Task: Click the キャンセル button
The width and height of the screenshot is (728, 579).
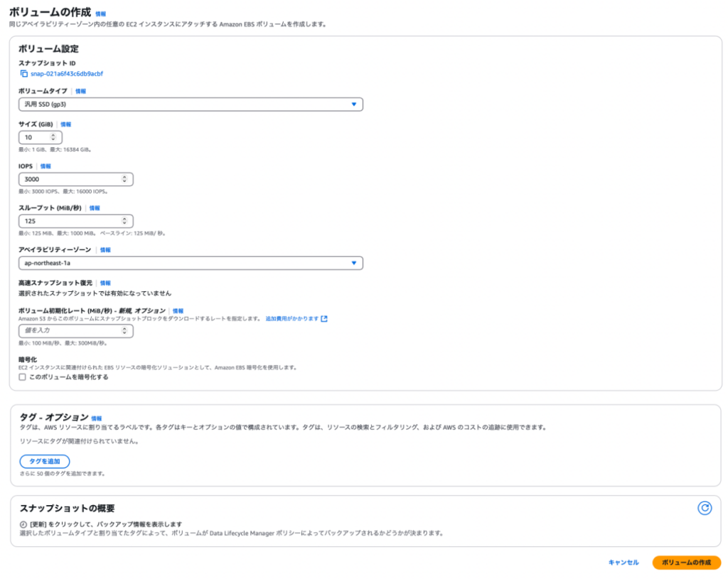Action: [x=623, y=563]
